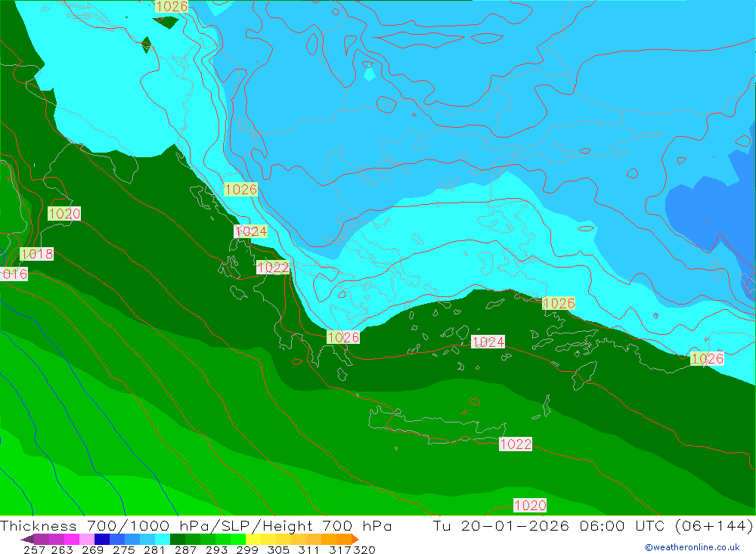The height and width of the screenshot is (554, 756).
Task: Pick the dark blue legend color swatch
Action: pos(102,539)
